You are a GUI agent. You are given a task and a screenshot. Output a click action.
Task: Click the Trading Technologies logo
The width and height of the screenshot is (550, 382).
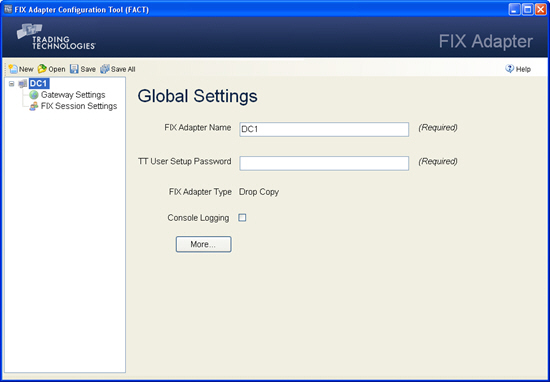click(x=56, y=36)
